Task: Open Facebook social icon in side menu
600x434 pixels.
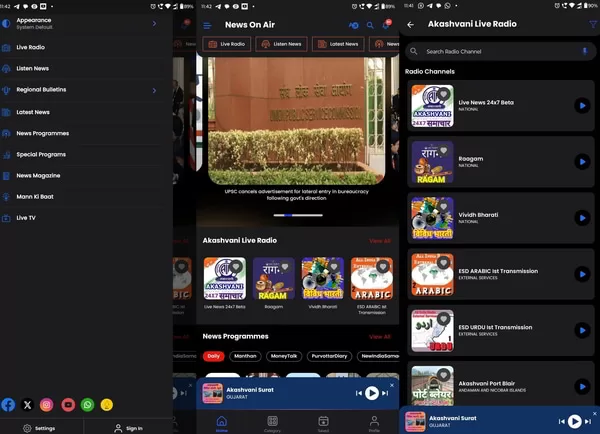Action: 8,405
